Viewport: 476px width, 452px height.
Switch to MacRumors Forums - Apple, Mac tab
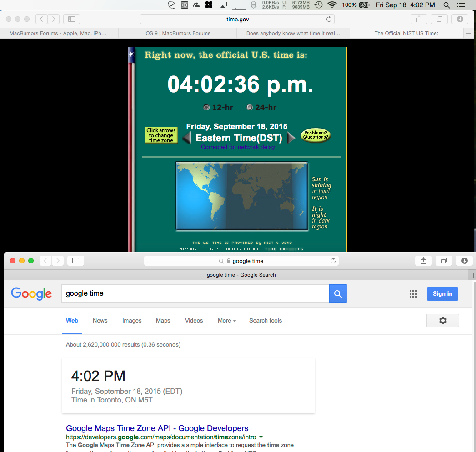pyautogui.click(x=59, y=33)
